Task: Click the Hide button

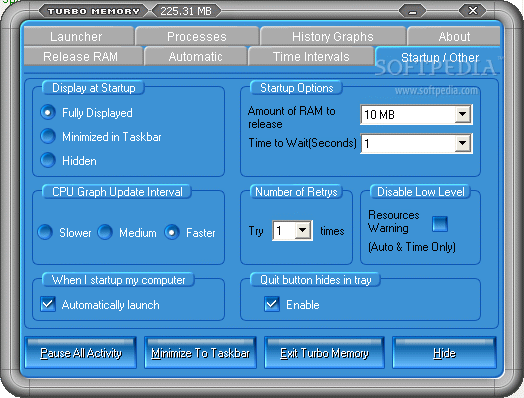Action: click(x=444, y=353)
